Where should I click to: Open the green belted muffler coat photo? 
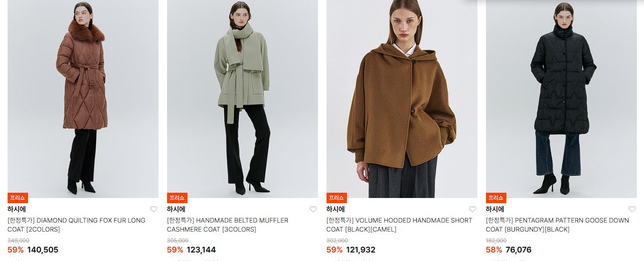pyautogui.click(x=243, y=99)
